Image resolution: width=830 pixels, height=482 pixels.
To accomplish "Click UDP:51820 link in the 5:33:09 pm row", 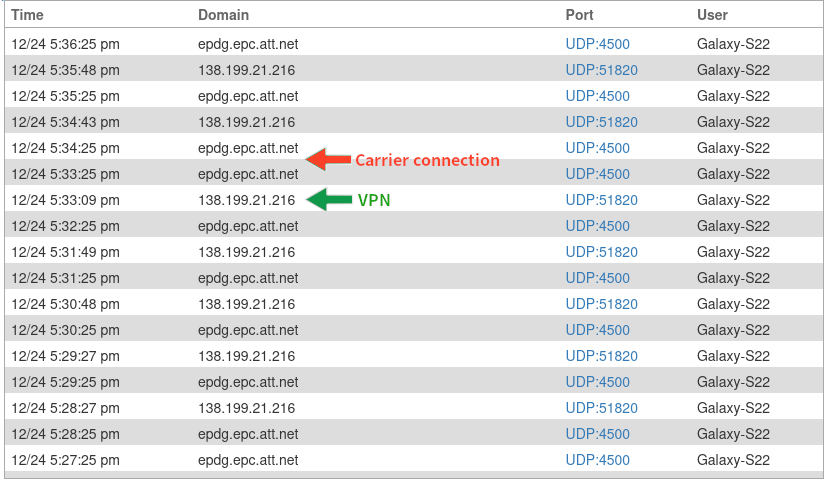I will [601, 200].
